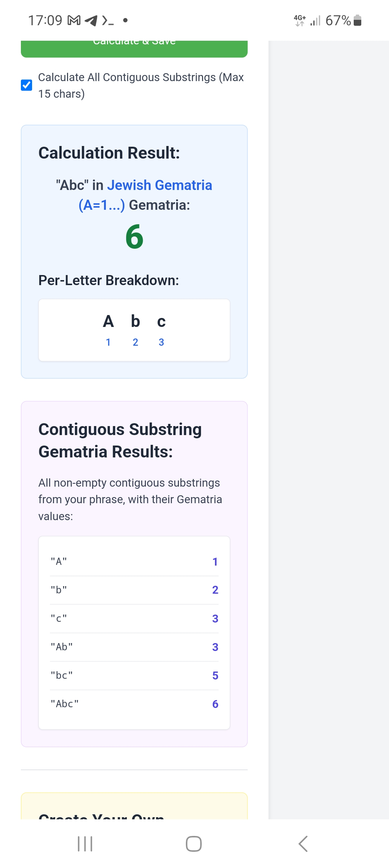Open recent apps with three-bars icon
Screen dimensions: 389x868
point(85,844)
